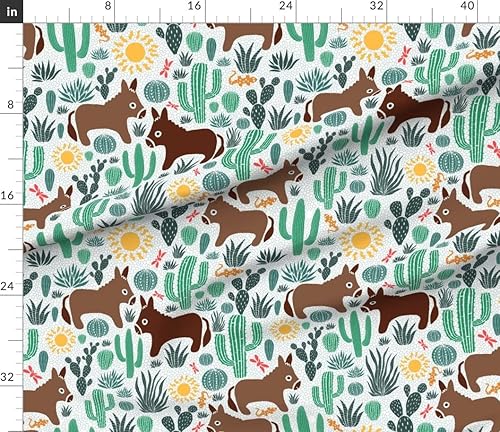Click the 40 mark on horizontal ruler

click(x=467, y=6)
